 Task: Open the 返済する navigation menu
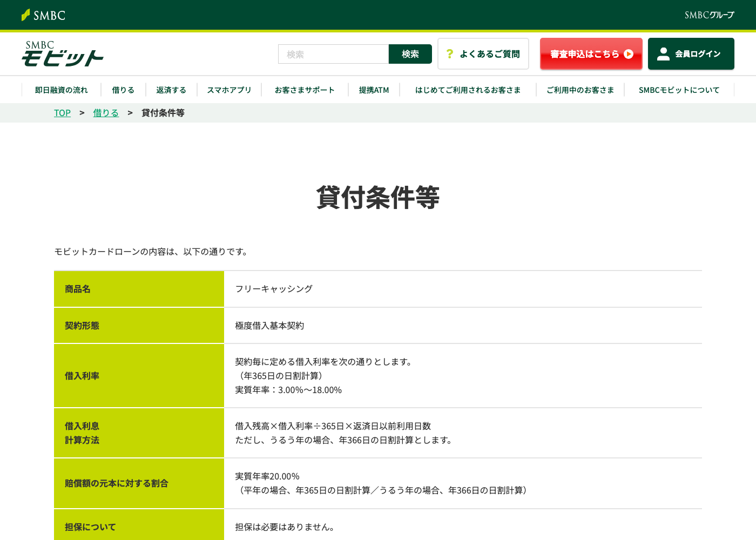click(171, 90)
